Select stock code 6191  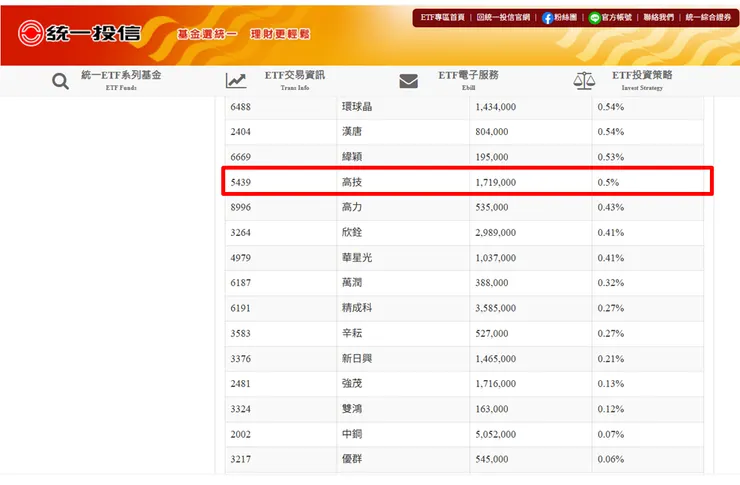[240, 308]
